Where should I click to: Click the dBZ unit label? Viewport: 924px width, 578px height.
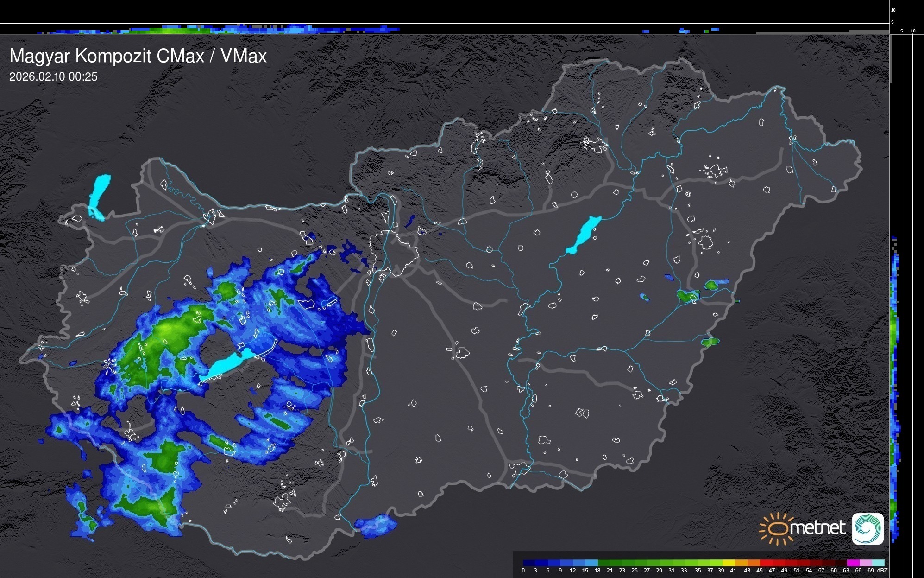(x=882, y=571)
